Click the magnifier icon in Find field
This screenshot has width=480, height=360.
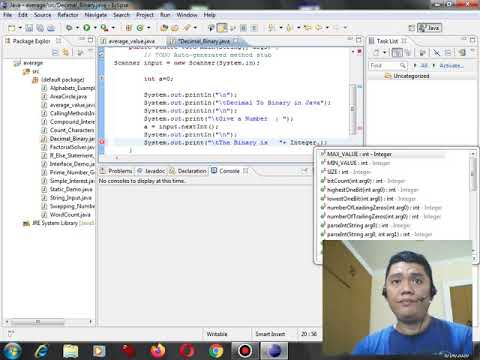click(403, 65)
